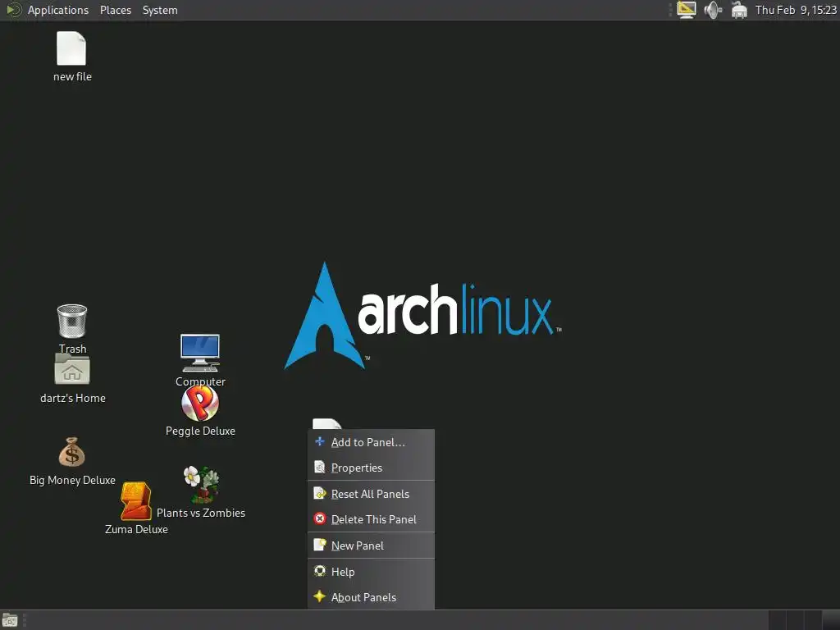Choose Properties in the panel context menu
This screenshot has width=840, height=630.
click(372, 468)
